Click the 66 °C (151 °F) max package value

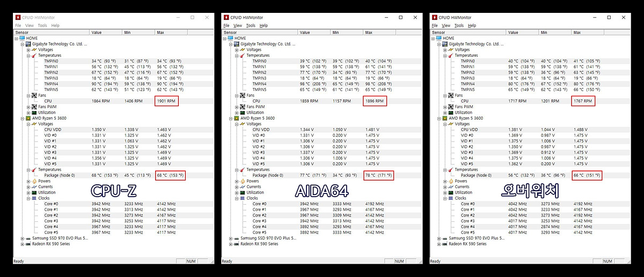pos(587,175)
